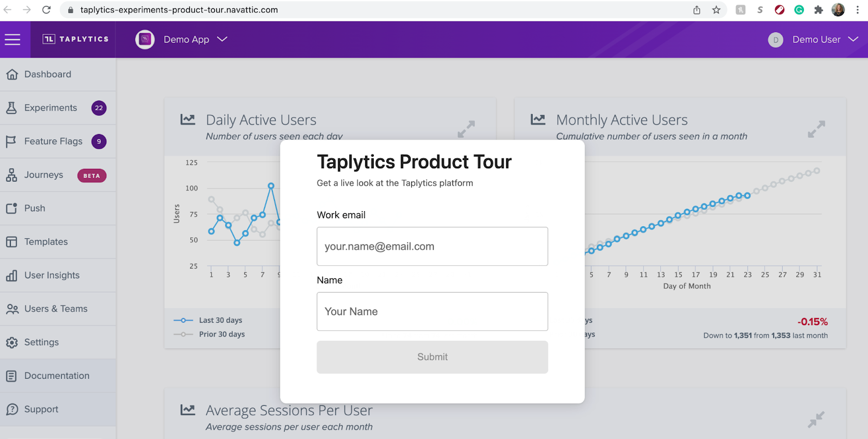Click the Feature Flags count badge 9

99,142
